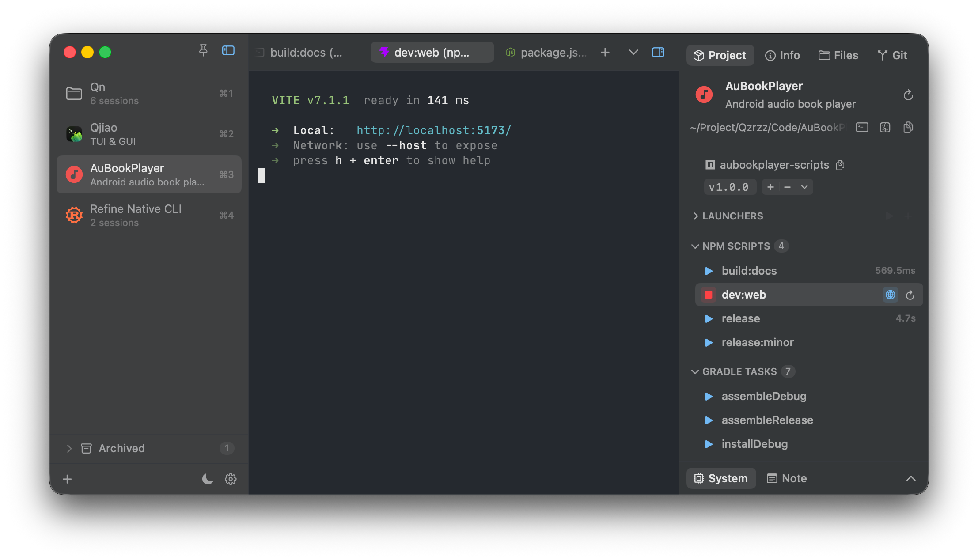Image resolution: width=978 pixels, height=560 pixels.
Task: Add a new tab with the plus icon
Action: coord(605,53)
